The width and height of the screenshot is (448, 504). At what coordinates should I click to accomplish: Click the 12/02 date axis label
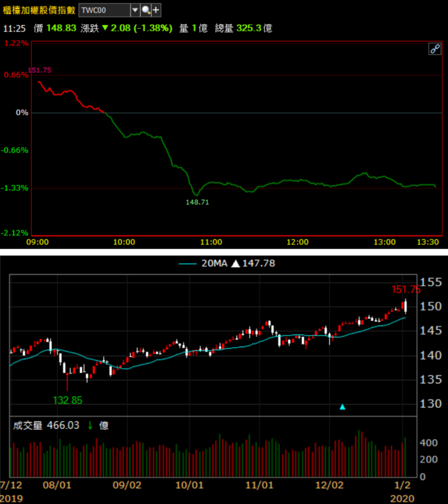click(x=329, y=485)
